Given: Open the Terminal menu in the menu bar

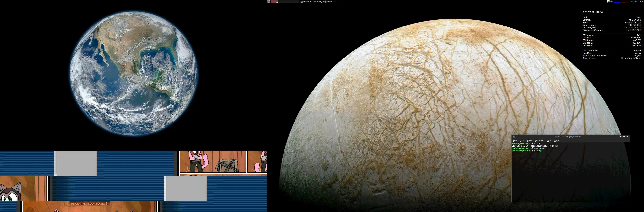Looking at the screenshot, I should pyautogui.click(x=539, y=141).
